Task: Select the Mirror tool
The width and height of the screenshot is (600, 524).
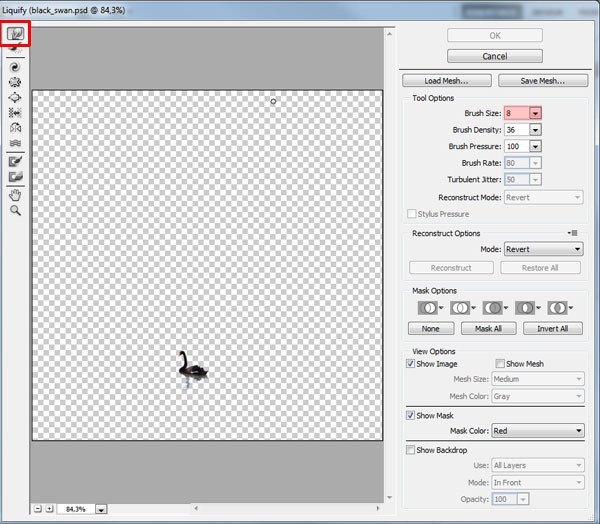Action: click(x=15, y=127)
